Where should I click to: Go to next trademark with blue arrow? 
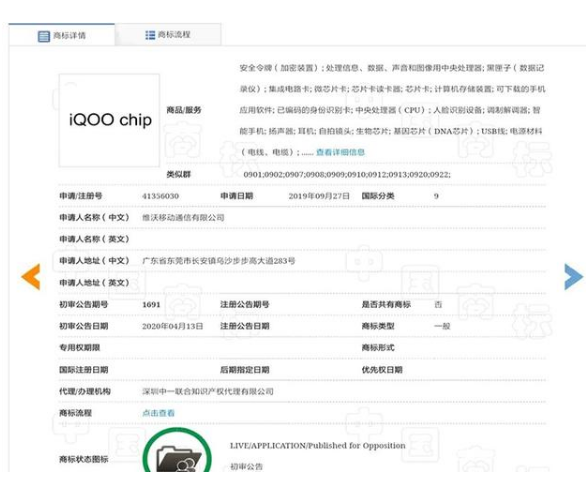tap(573, 277)
